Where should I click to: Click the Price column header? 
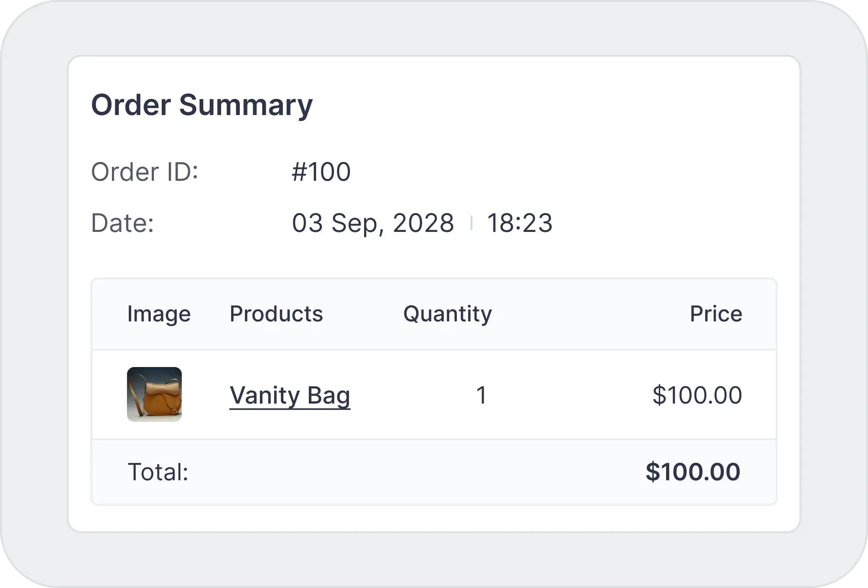tap(715, 314)
